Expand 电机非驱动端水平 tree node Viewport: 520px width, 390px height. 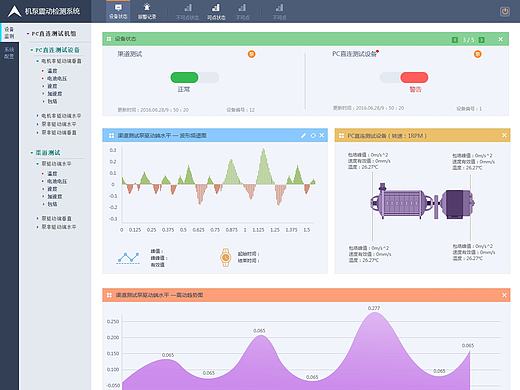click(x=38, y=116)
